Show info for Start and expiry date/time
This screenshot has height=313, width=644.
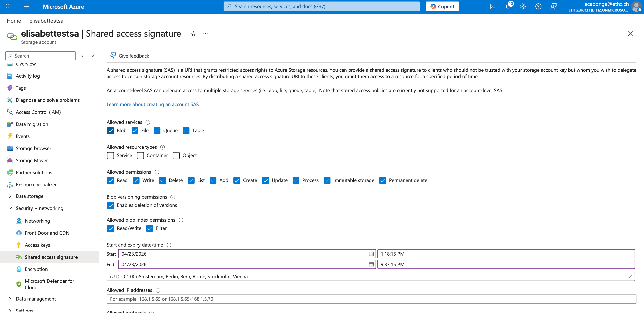[x=169, y=245]
